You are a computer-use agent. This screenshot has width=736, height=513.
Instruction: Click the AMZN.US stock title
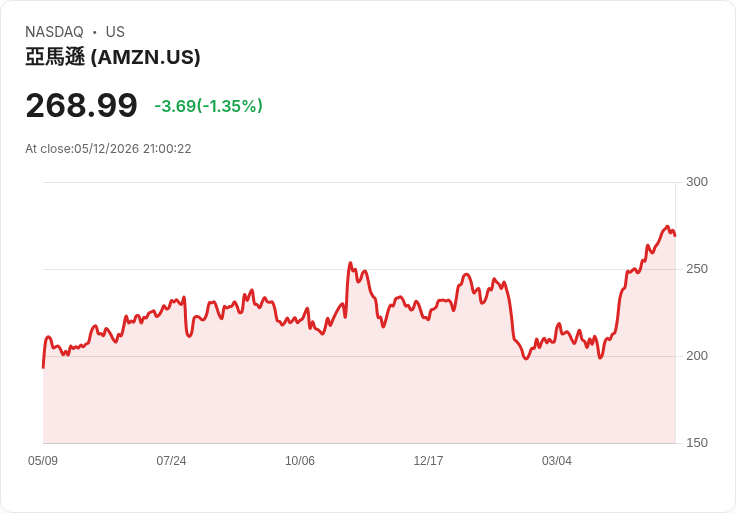pos(113,57)
